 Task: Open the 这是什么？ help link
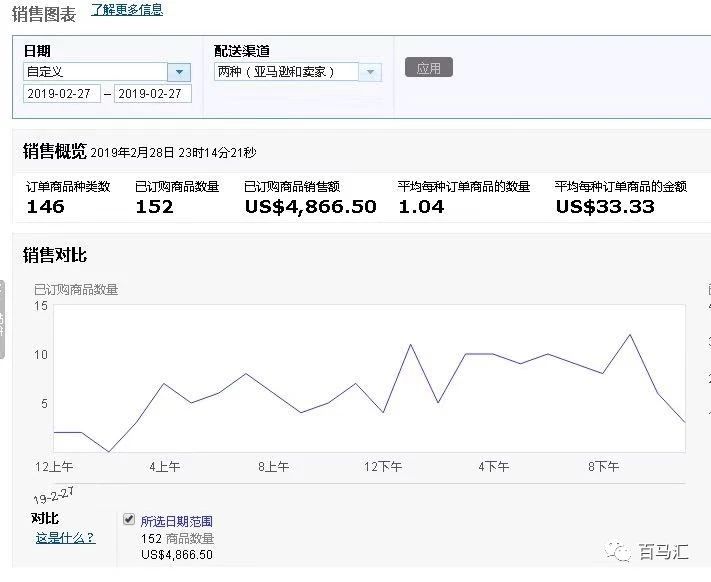point(65,538)
